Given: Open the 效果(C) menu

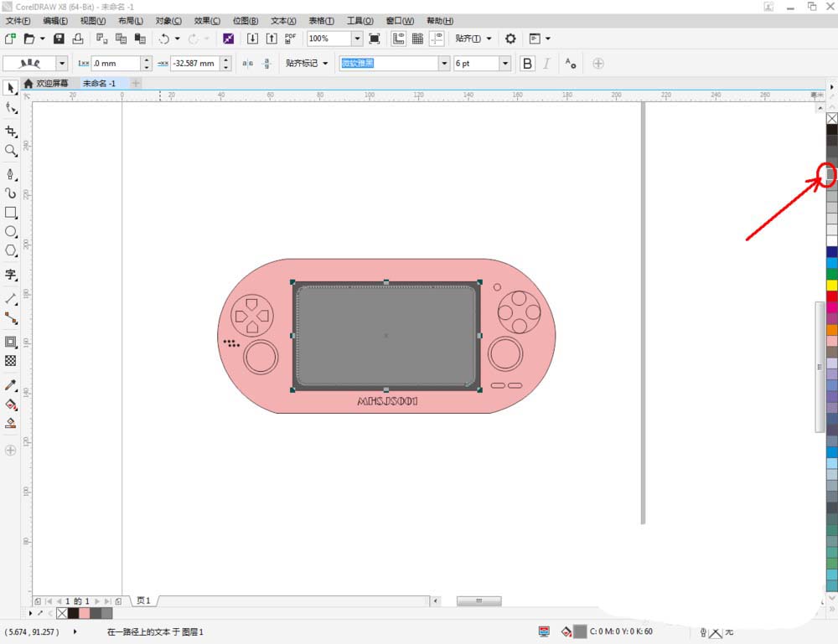Looking at the screenshot, I should [x=207, y=21].
